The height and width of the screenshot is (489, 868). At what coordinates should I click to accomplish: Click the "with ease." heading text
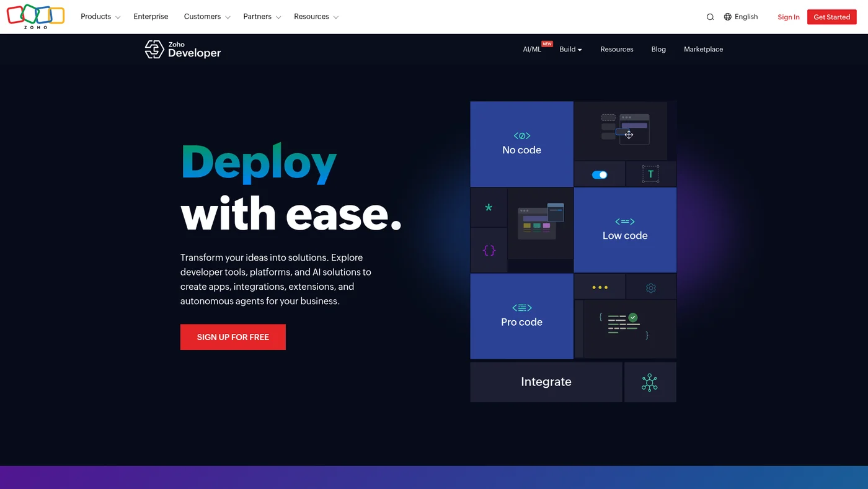(291, 215)
